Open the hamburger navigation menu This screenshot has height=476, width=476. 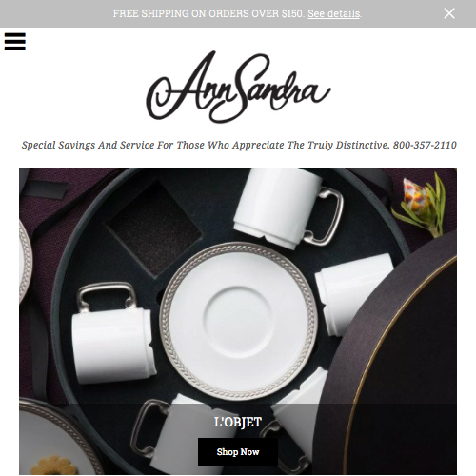coord(15,42)
